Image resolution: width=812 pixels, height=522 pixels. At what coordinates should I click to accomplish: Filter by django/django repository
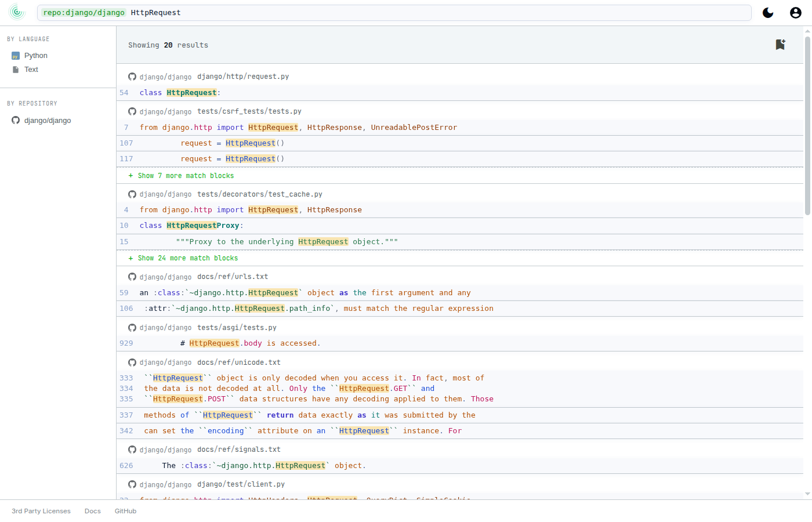click(48, 121)
